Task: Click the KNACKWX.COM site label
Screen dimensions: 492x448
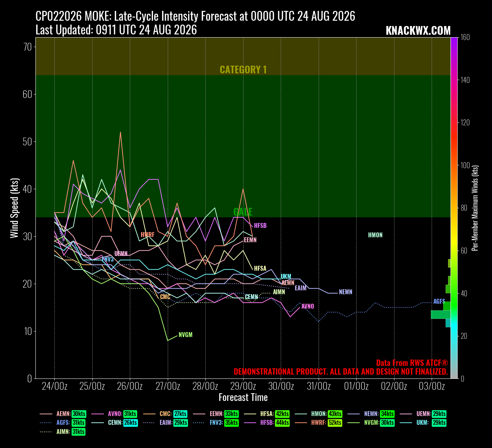Action: tap(418, 31)
